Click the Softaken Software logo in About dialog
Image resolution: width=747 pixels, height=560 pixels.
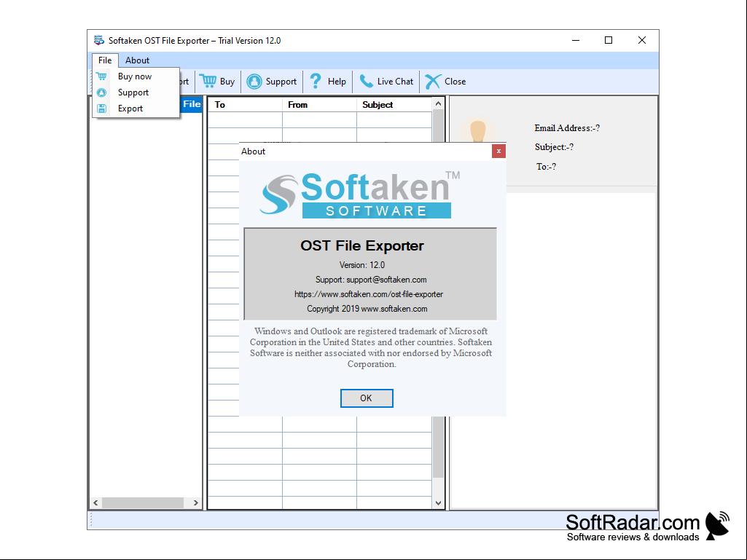(x=360, y=194)
